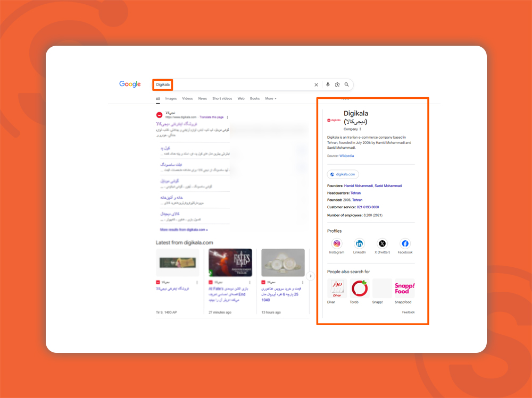This screenshot has width=532, height=398.
Task: Click the Digikala logo in knowledge panel
Action: click(x=334, y=120)
